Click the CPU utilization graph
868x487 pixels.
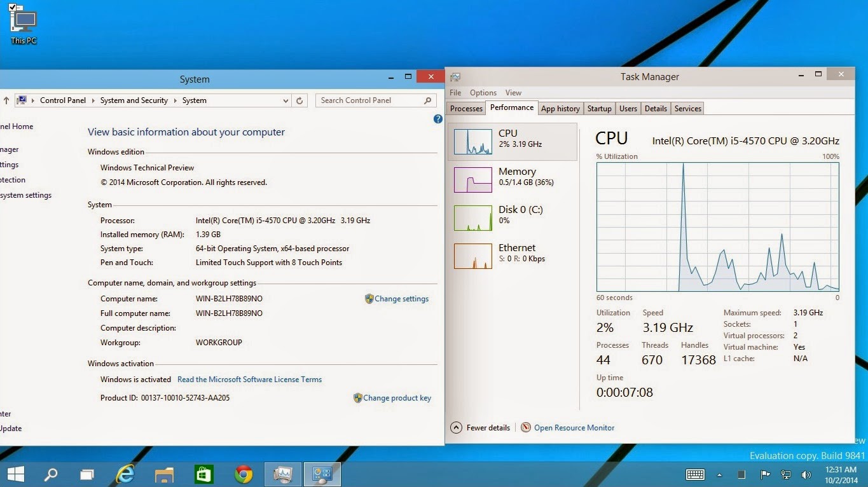click(717, 227)
